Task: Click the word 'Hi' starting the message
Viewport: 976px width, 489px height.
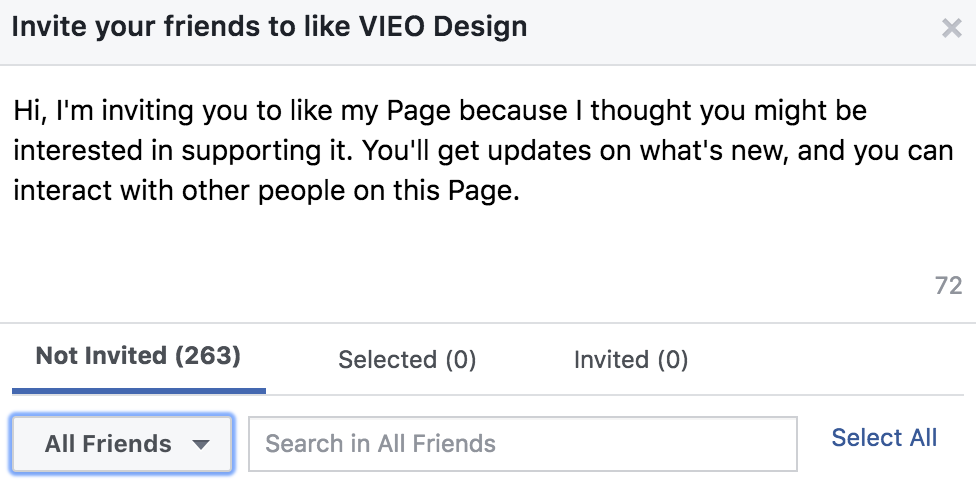Action: (x=27, y=111)
